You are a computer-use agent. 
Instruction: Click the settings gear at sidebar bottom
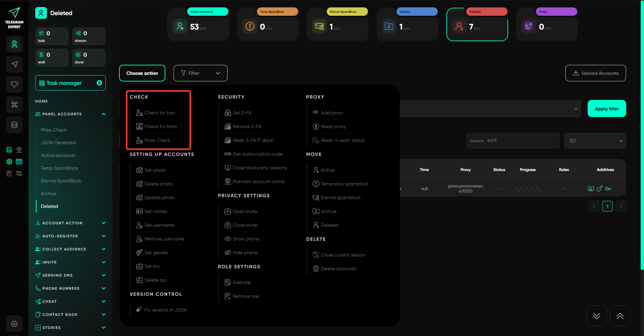click(x=14, y=324)
